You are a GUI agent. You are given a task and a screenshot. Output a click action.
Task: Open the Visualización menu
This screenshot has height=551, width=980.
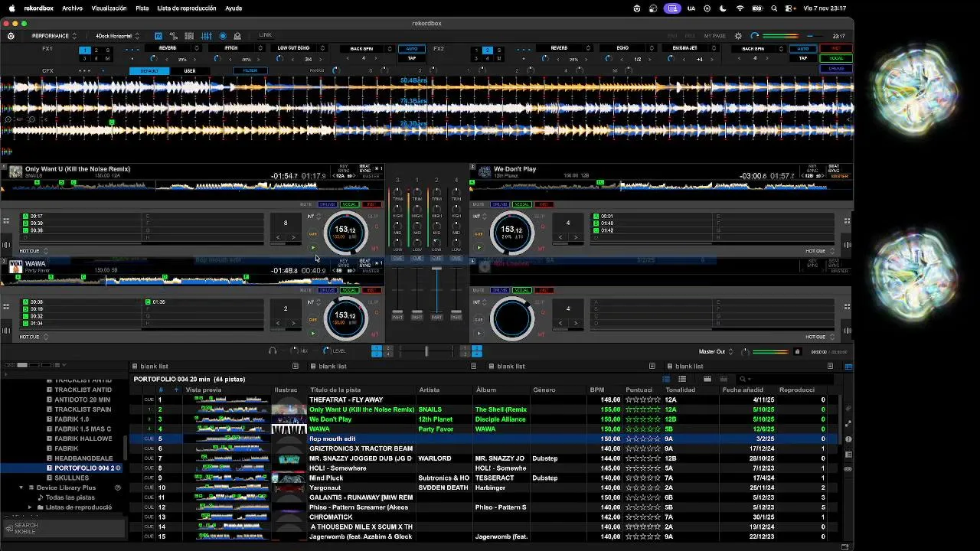109,8
